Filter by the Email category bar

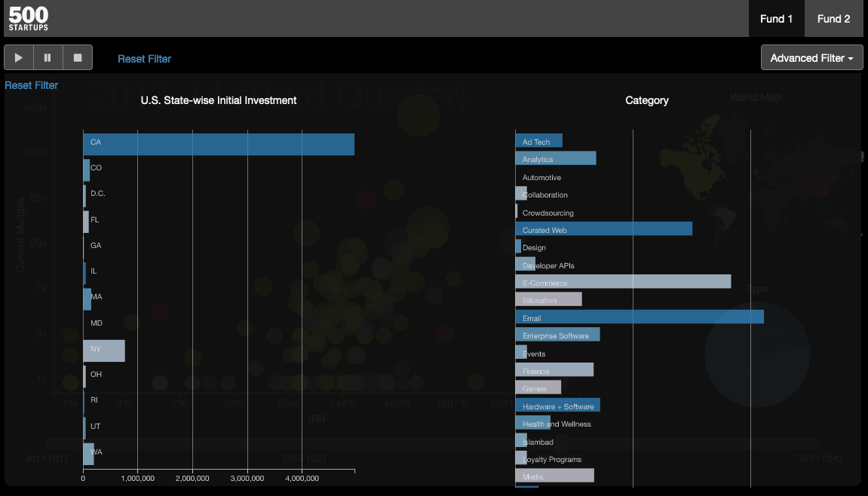click(x=639, y=317)
